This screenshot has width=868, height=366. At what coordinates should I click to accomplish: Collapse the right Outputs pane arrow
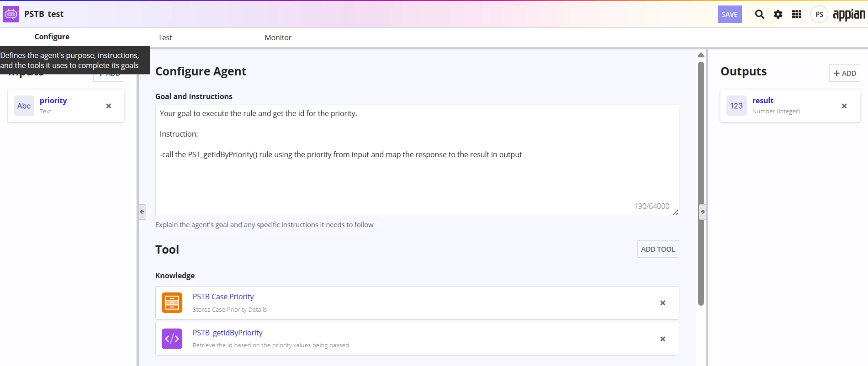(703, 212)
